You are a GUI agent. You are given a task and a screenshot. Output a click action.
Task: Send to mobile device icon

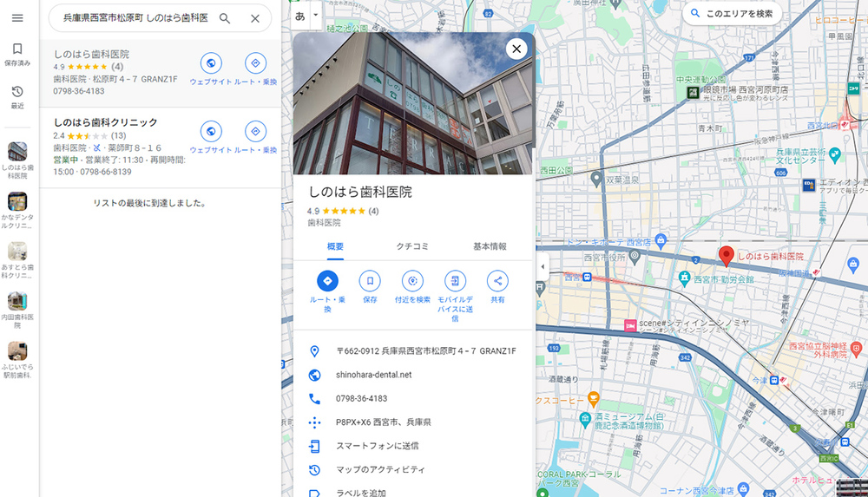click(x=455, y=281)
